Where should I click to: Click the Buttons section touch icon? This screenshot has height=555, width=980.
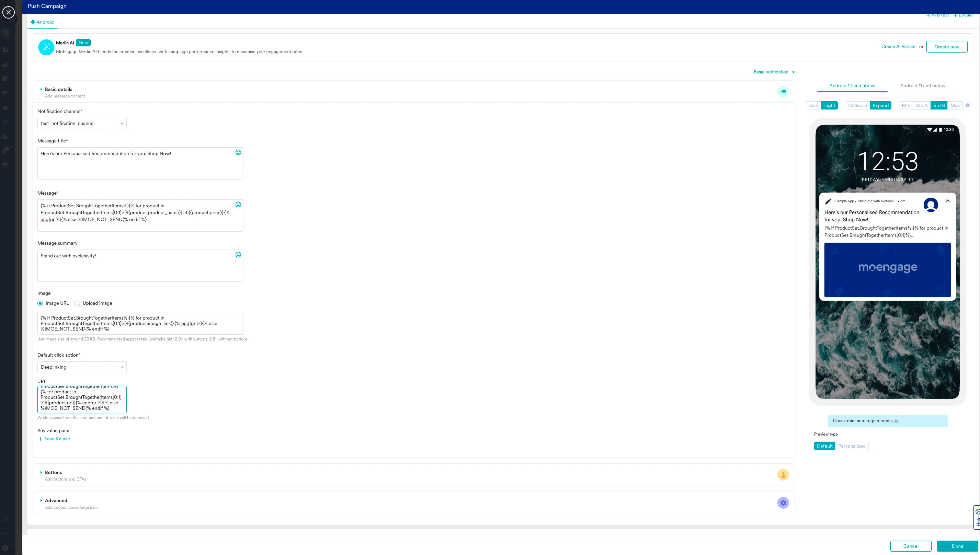783,475
